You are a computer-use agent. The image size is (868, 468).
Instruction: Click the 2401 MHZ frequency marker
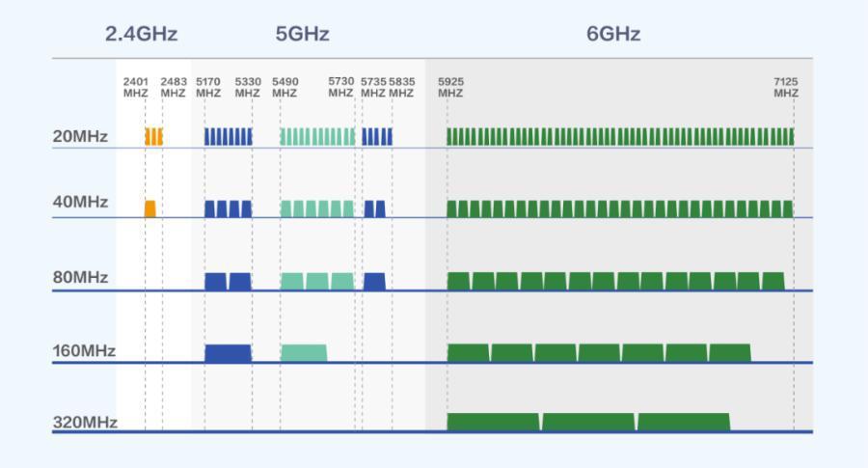[135, 88]
